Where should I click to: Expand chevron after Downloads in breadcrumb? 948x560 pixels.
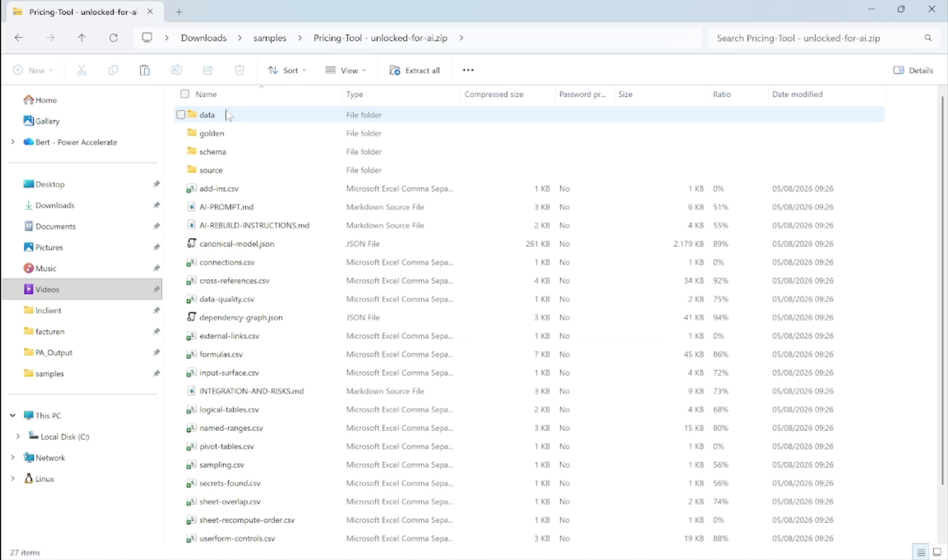pos(240,38)
